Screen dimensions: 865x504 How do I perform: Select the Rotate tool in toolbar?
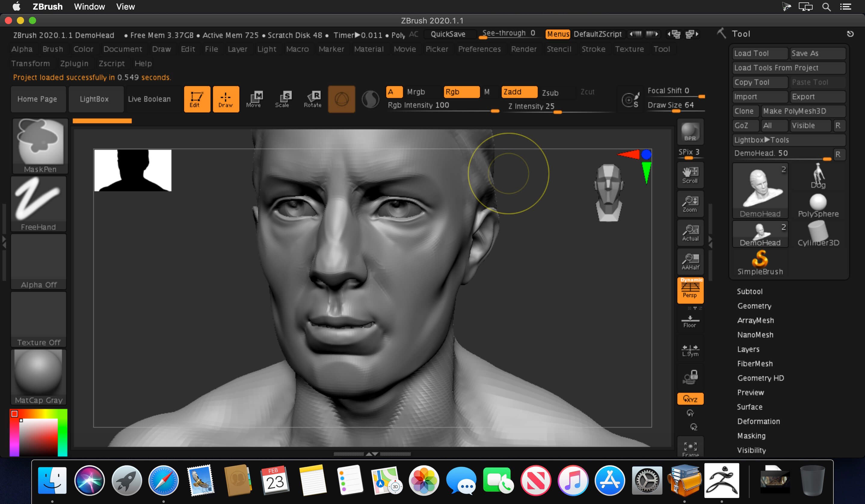[312, 98]
